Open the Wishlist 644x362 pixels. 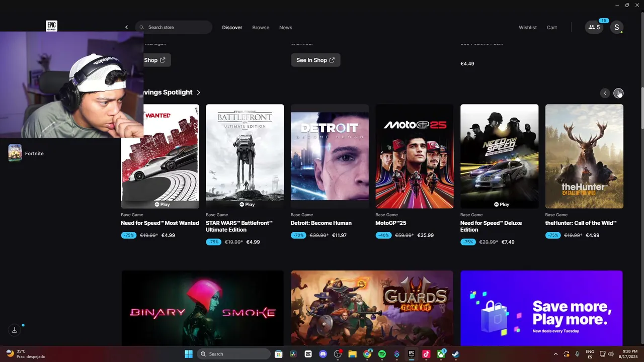(528, 27)
